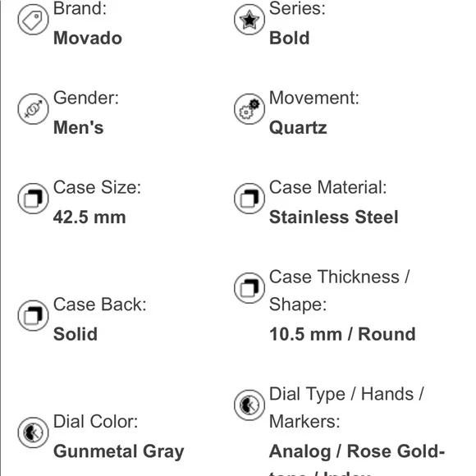Click the Case Thickness squares icon

pyautogui.click(x=249, y=288)
